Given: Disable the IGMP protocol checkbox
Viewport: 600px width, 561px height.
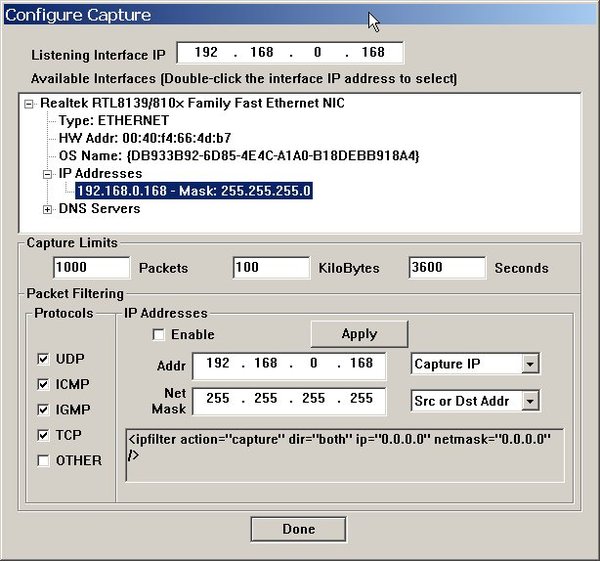Looking at the screenshot, I should (42, 410).
